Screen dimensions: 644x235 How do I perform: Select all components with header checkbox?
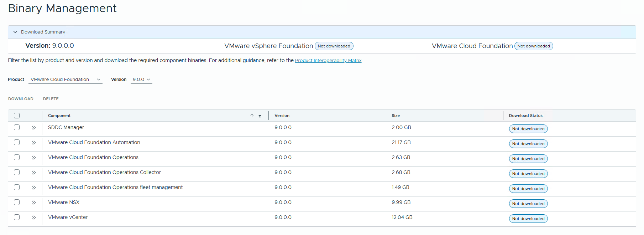pyautogui.click(x=17, y=116)
